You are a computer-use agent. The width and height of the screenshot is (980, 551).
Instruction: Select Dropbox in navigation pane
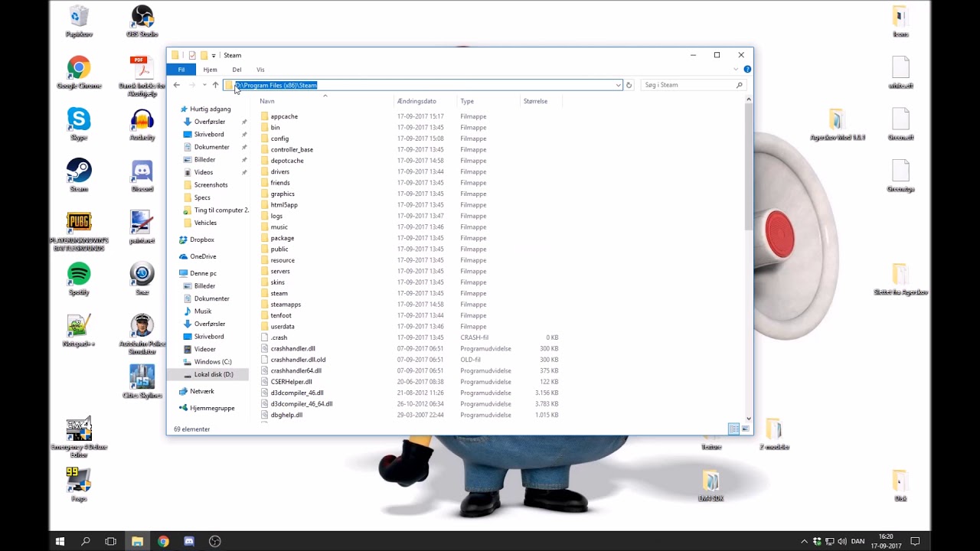click(x=201, y=240)
